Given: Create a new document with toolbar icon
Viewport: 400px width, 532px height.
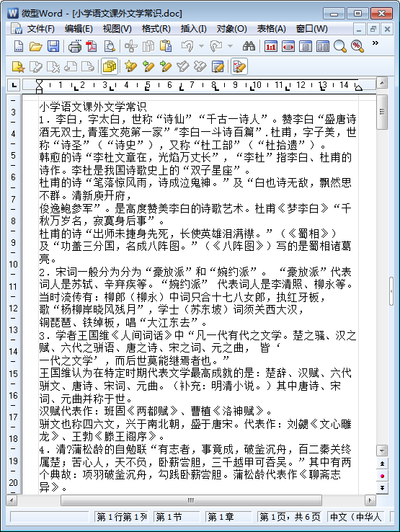Looking at the screenshot, I should point(18,46).
